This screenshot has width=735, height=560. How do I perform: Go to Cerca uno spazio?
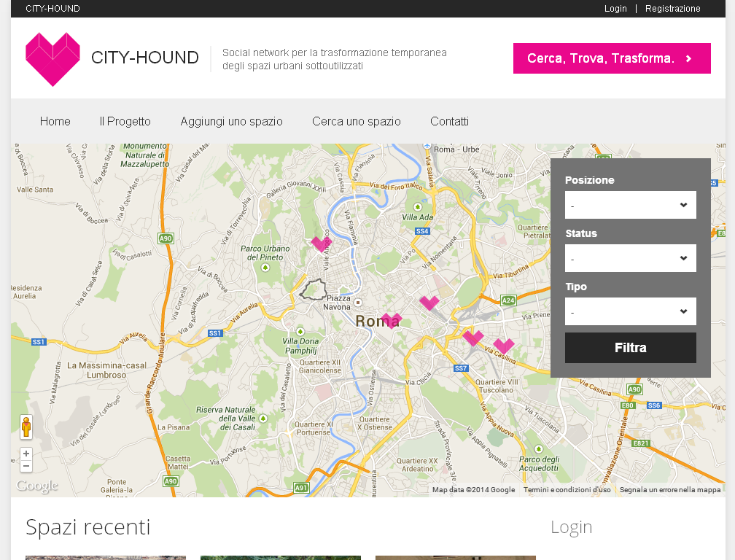(357, 121)
